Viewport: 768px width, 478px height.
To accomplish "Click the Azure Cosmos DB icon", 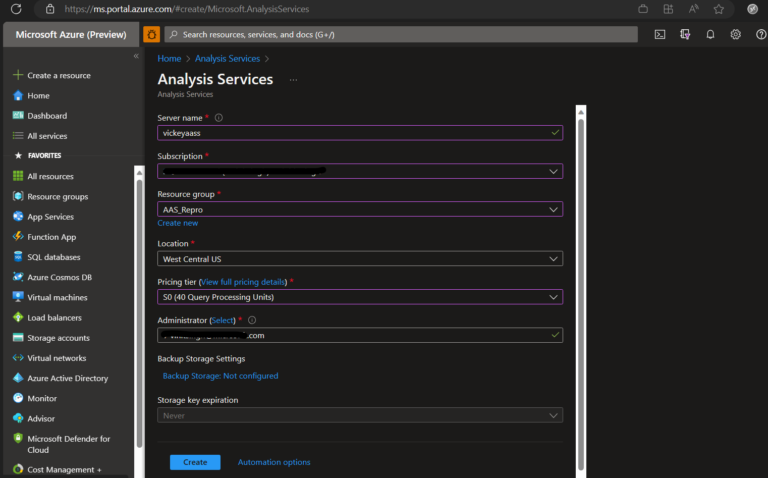I will pyautogui.click(x=18, y=277).
